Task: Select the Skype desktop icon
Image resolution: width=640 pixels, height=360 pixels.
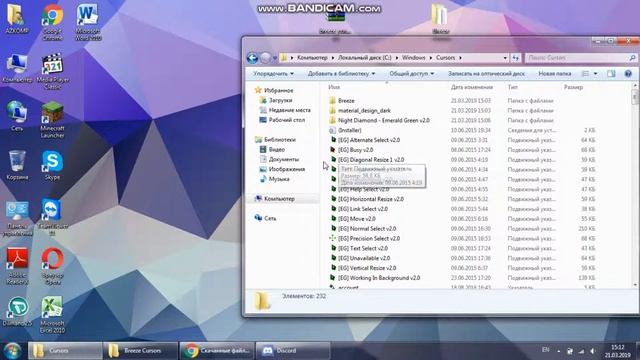Action: (52, 165)
